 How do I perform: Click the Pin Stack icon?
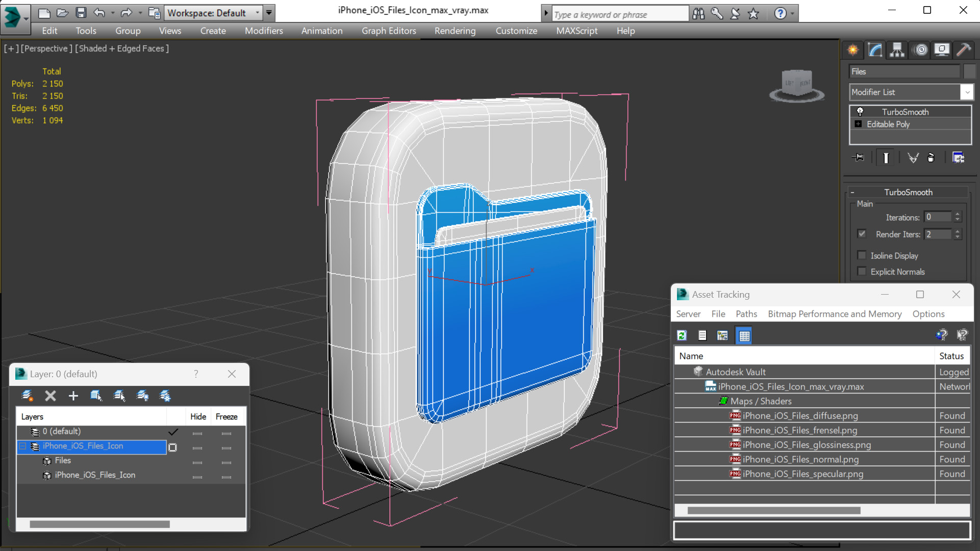[858, 158]
